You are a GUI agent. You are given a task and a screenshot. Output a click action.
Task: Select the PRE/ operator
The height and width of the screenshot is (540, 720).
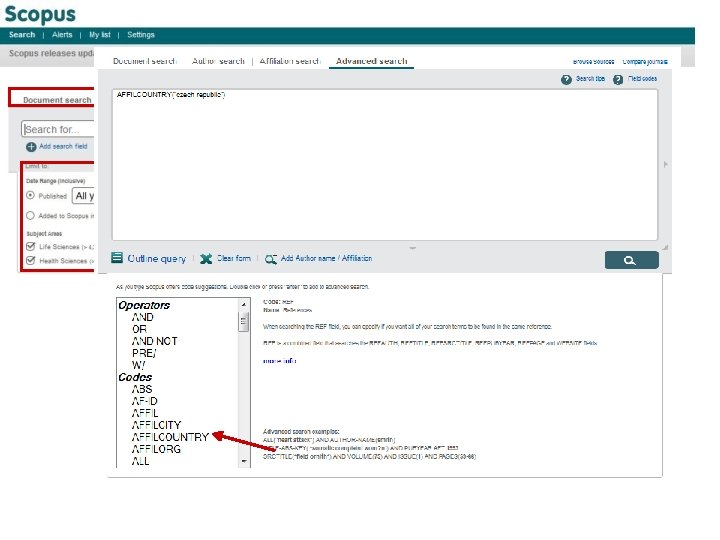click(x=144, y=353)
